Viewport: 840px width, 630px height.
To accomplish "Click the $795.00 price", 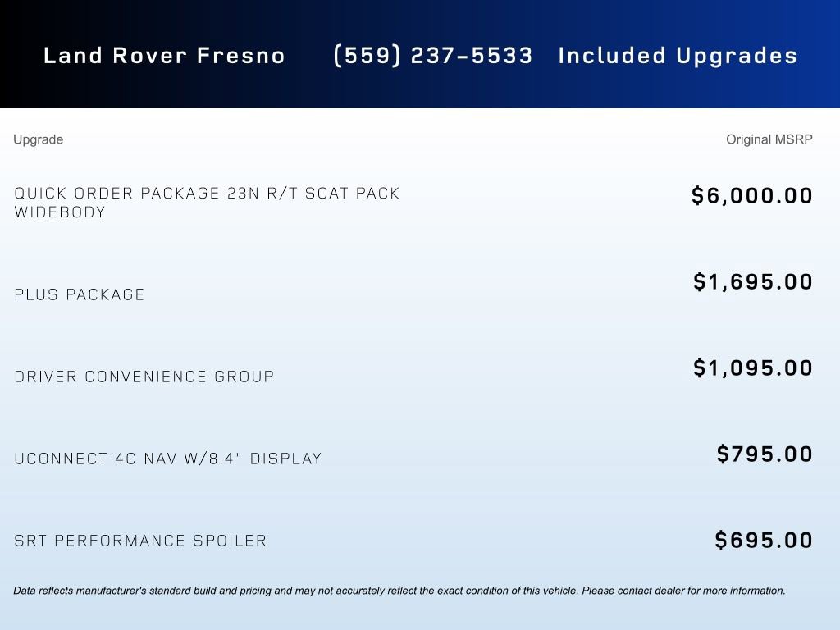I will tap(765, 454).
